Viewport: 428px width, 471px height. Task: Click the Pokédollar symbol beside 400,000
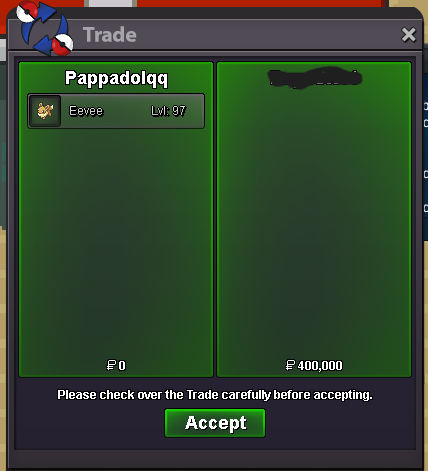[290, 365]
